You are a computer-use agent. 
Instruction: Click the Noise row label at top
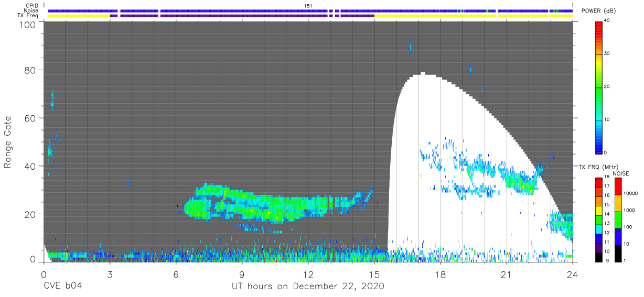tap(31, 10)
